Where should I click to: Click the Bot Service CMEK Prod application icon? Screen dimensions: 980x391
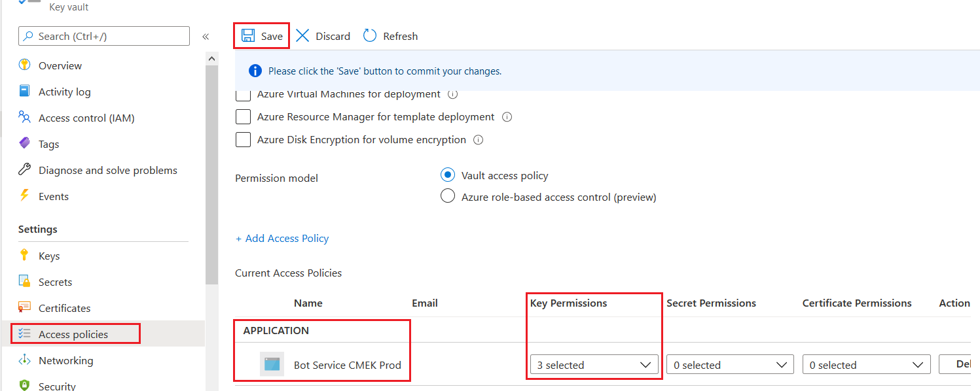(x=272, y=365)
